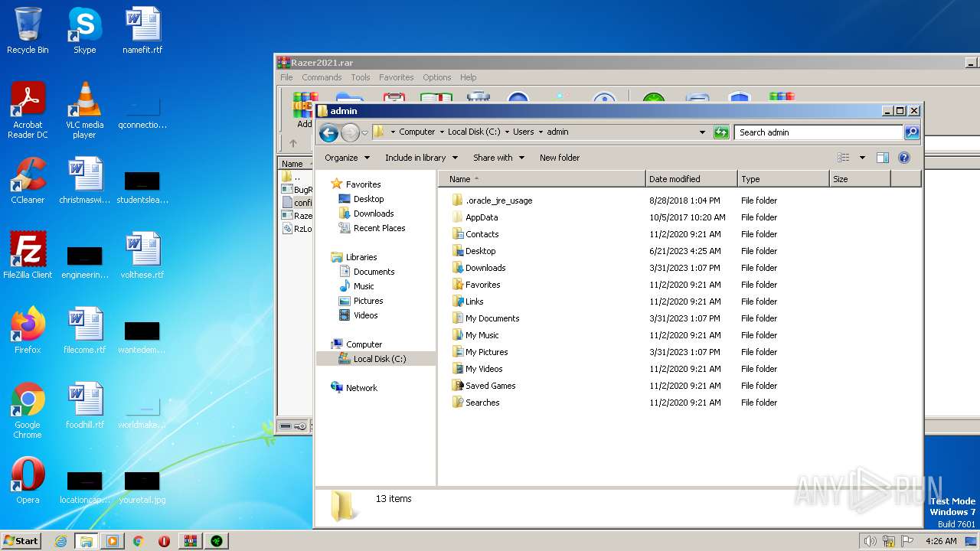
Task: Open Firefox from the desktop
Action: [x=28, y=331]
